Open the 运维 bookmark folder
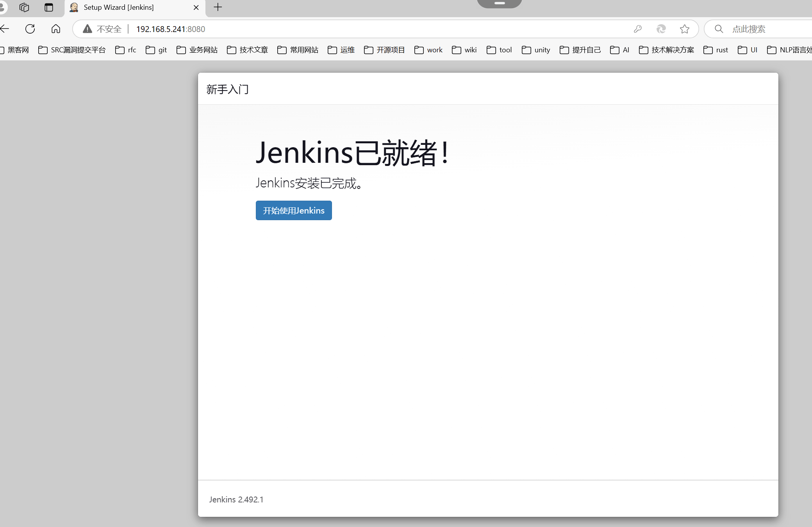 pos(341,50)
